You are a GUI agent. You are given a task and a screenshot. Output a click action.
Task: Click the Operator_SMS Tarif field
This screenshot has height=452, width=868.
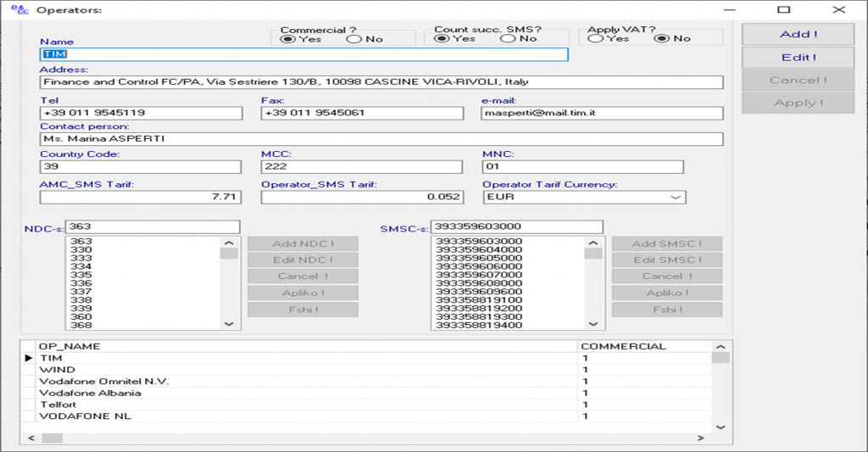coord(363,198)
